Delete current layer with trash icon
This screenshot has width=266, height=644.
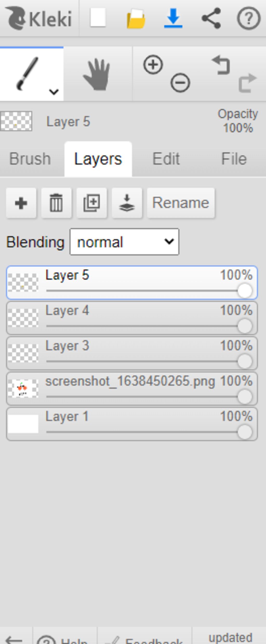click(x=56, y=203)
